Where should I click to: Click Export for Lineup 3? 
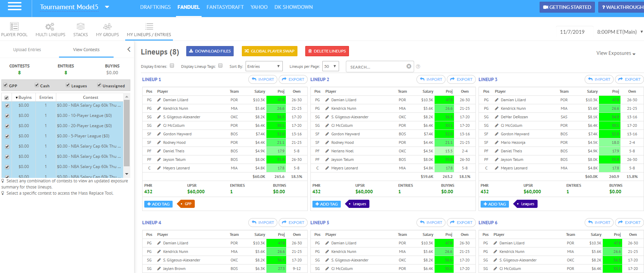629,79
